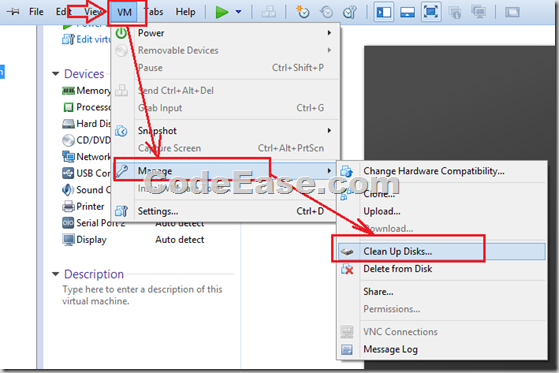559x373 pixels.
Task: Enter full screen mode via toolbar icon
Action: pos(431,12)
